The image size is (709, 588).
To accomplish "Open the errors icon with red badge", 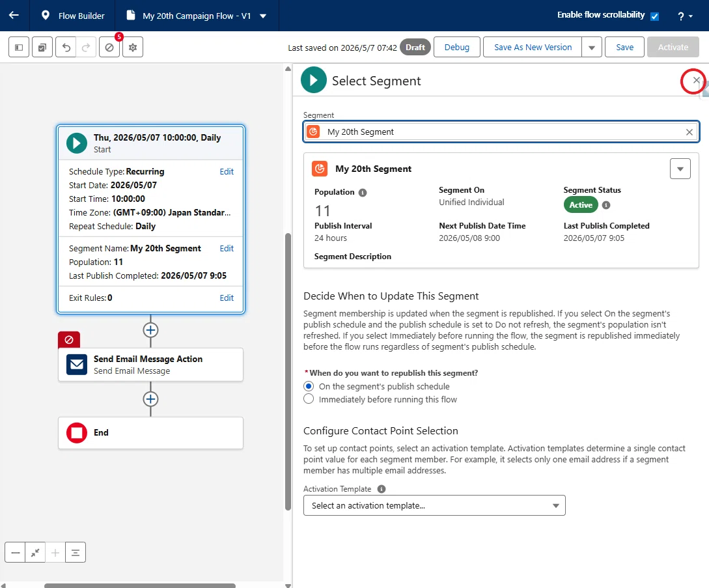I will click(x=109, y=47).
